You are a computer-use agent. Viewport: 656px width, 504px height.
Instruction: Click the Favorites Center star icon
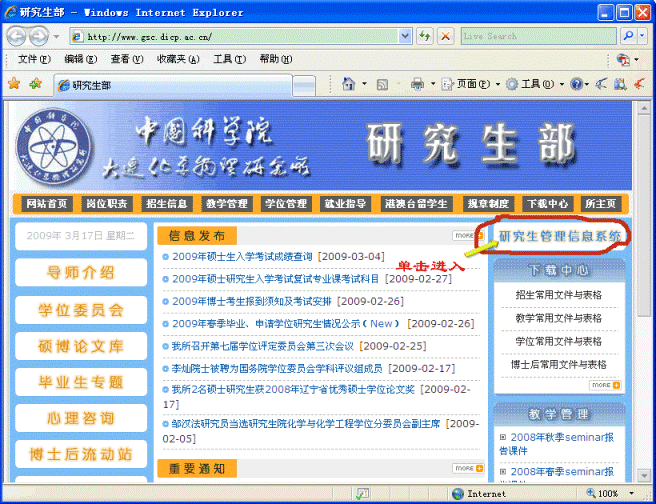pos(14,85)
